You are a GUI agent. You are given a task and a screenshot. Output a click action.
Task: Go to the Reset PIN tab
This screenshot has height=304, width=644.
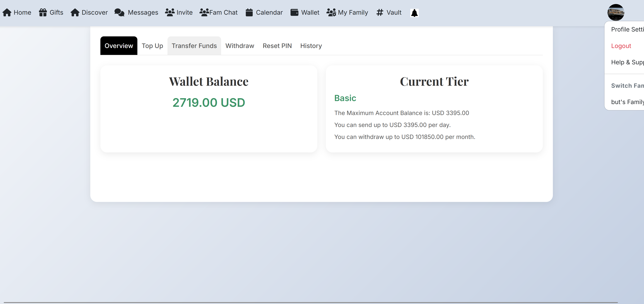(x=277, y=46)
